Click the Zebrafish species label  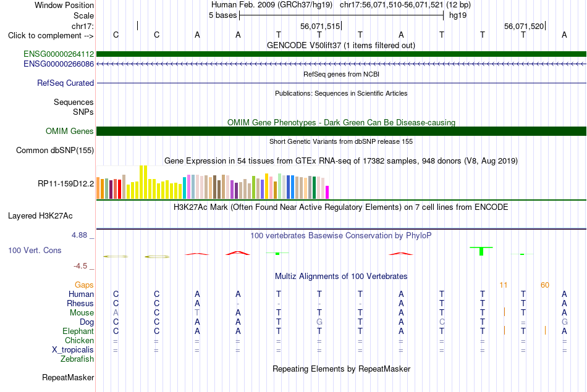[x=77, y=359]
